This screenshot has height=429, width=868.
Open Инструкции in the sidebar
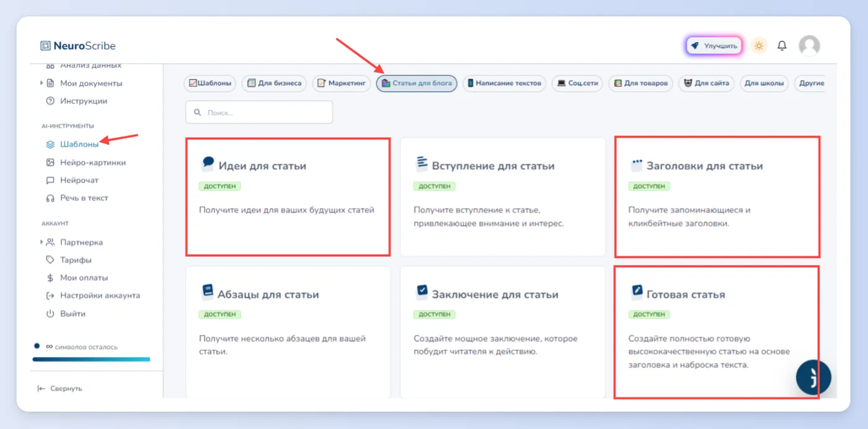click(x=83, y=101)
